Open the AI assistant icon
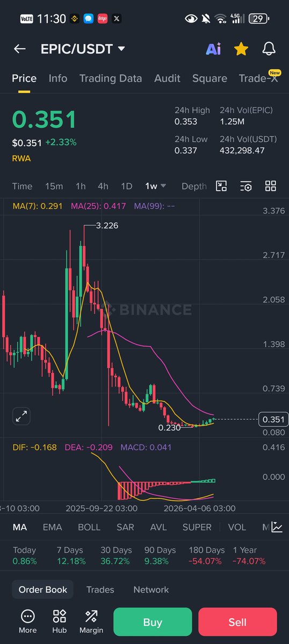This screenshot has width=289, height=644. click(x=213, y=49)
